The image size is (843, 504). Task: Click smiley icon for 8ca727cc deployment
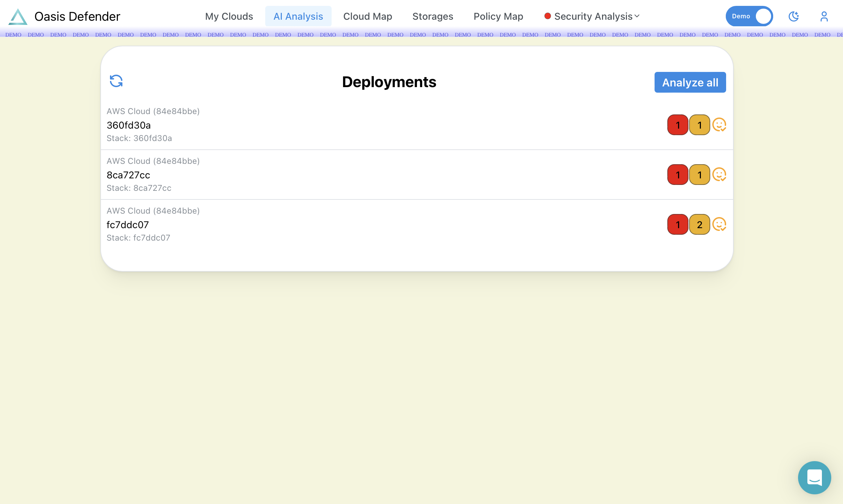click(x=719, y=175)
